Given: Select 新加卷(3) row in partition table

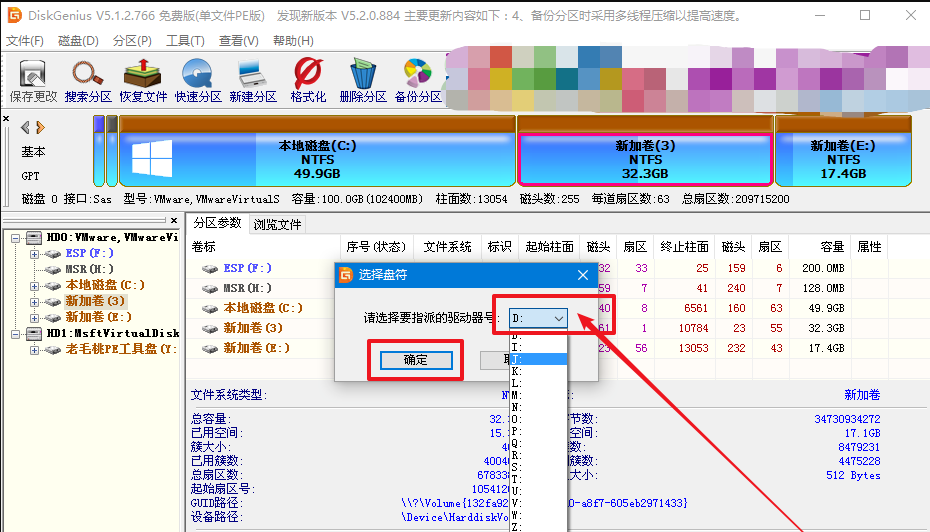Looking at the screenshot, I should tap(253, 327).
